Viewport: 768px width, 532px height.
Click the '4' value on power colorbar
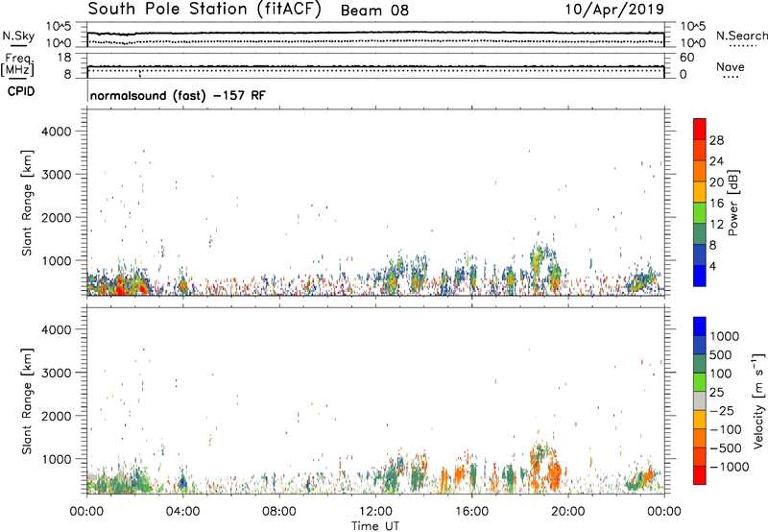713,266
